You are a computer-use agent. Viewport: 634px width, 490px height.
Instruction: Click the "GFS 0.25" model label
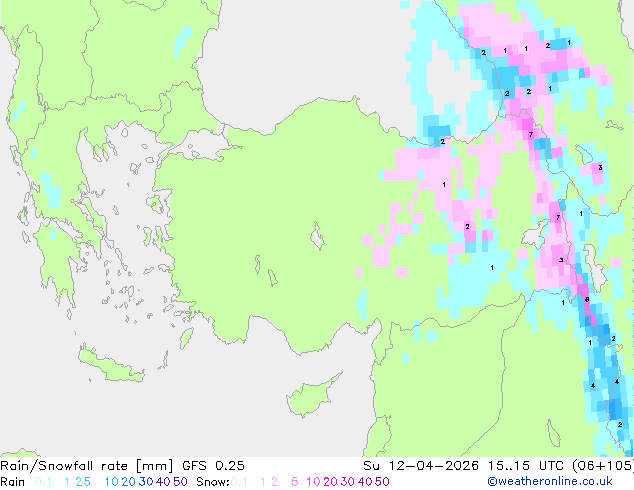coord(213,466)
